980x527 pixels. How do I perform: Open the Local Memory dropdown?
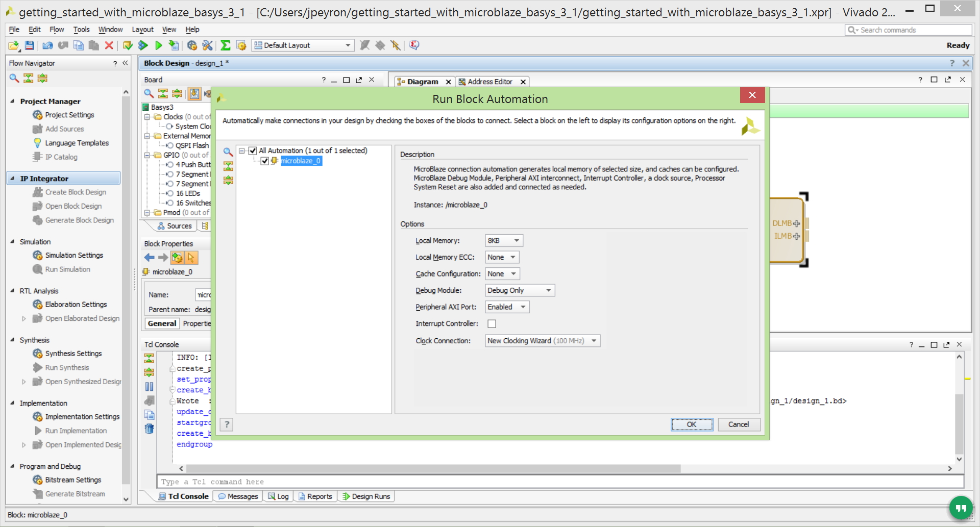click(504, 241)
